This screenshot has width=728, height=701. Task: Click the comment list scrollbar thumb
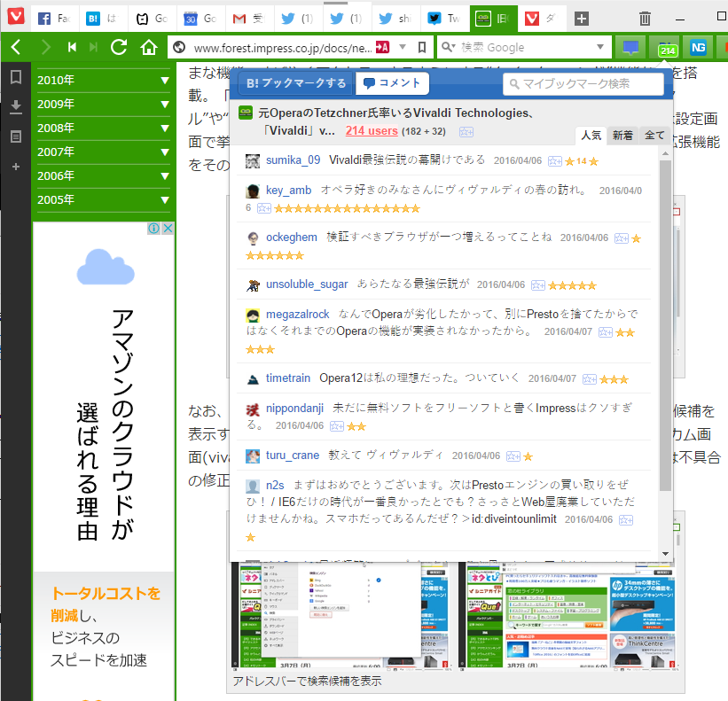point(665,324)
